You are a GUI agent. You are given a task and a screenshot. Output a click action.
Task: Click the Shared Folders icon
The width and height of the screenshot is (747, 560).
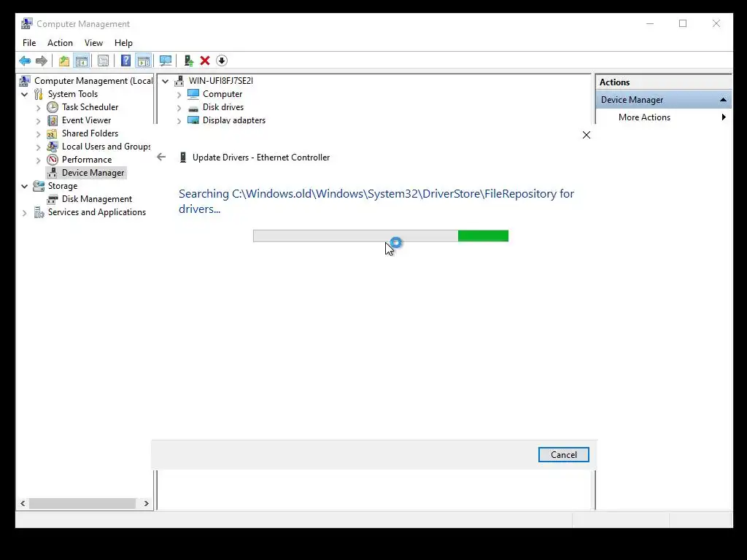52,134
